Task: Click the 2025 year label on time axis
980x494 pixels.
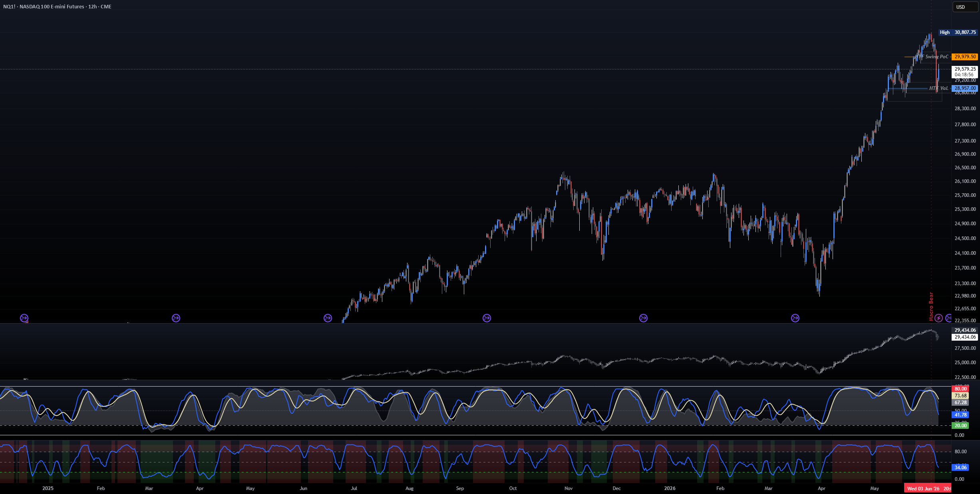Action: coord(48,488)
